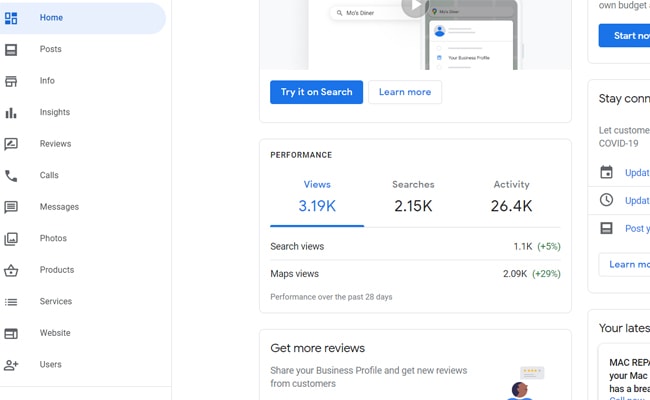Image resolution: width=650 pixels, height=400 pixels.
Task: Click the calendar icon in Stay connected card
Action: tap(606, 172)
